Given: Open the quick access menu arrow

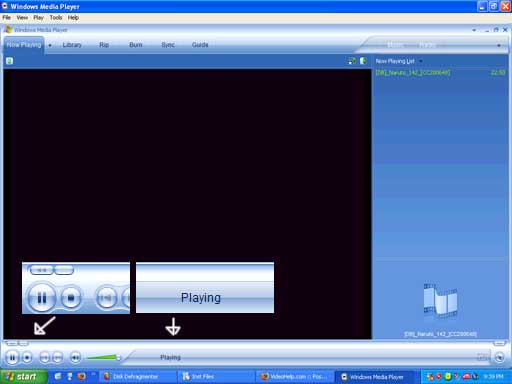Looking at the screenshot, I should 474,30.
